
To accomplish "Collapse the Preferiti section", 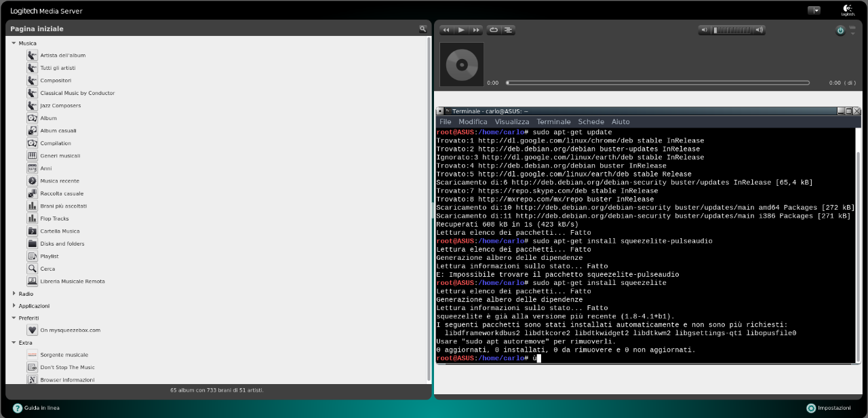I will tap(14, 317).
